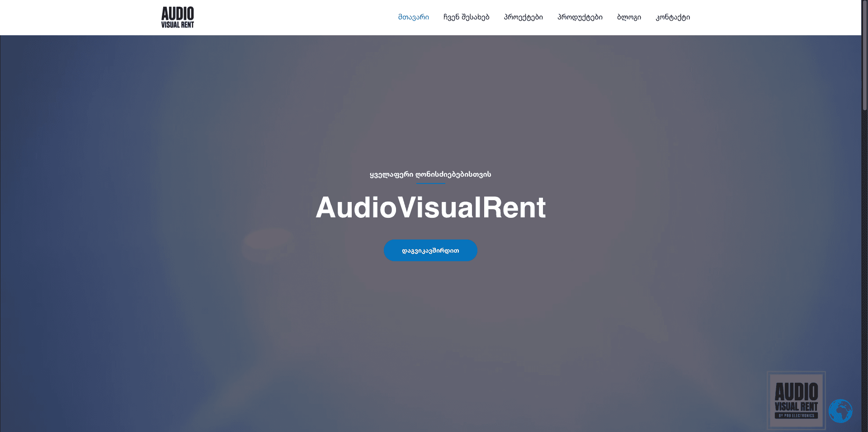Click empty white header area left of menu

click(x=294, y=17)
